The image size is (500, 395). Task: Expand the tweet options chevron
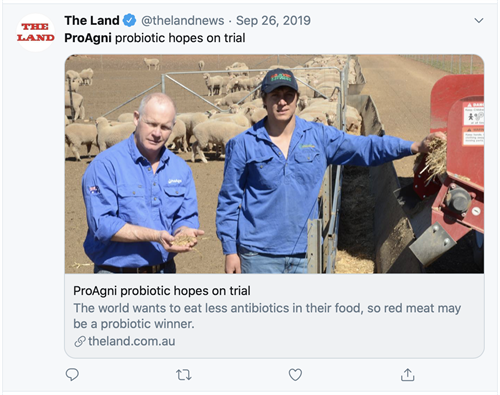point(479,21)
